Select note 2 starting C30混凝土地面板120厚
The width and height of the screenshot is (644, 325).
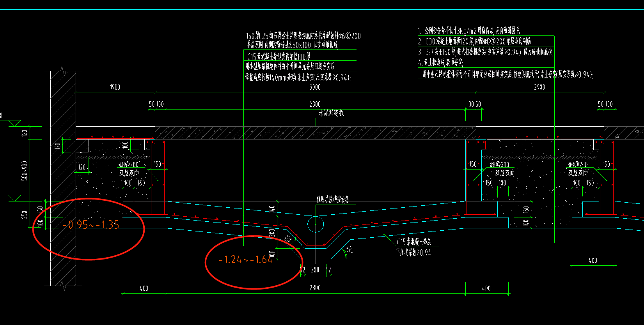[474, 41]
